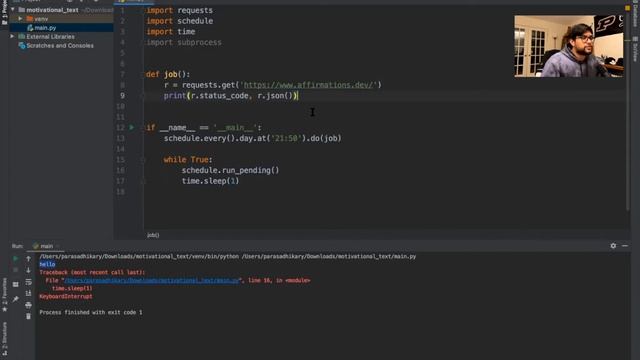Click highlighted 'hello' console output
The width and height of the screenshot is (640, 360).
(47, 264)
